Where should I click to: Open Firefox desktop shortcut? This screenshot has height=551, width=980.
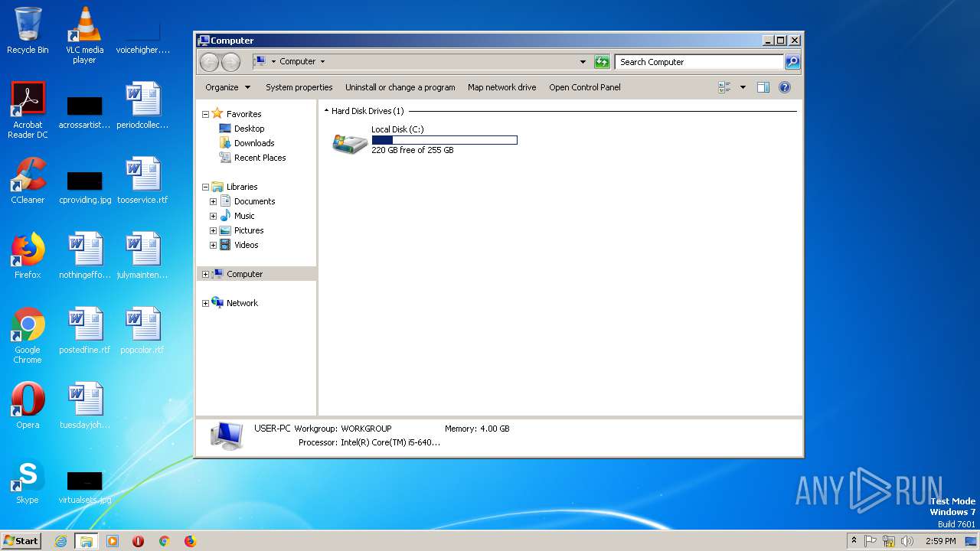(x=28, y=256)
